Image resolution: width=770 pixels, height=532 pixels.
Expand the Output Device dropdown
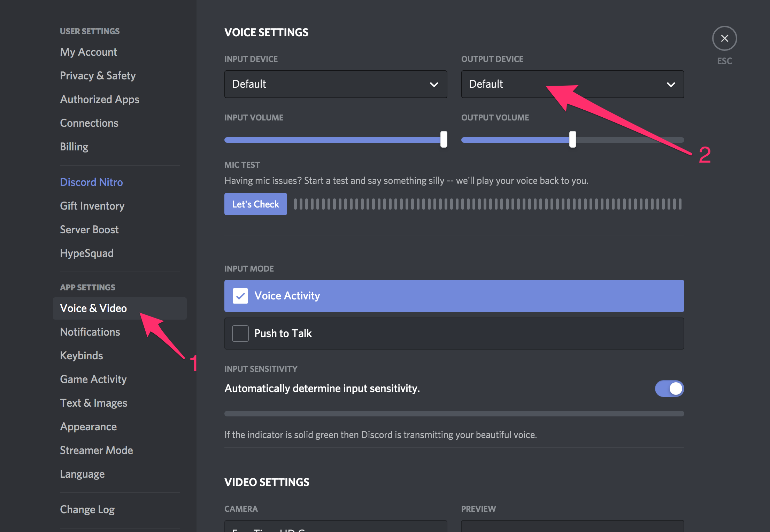[x=572, y=84]
